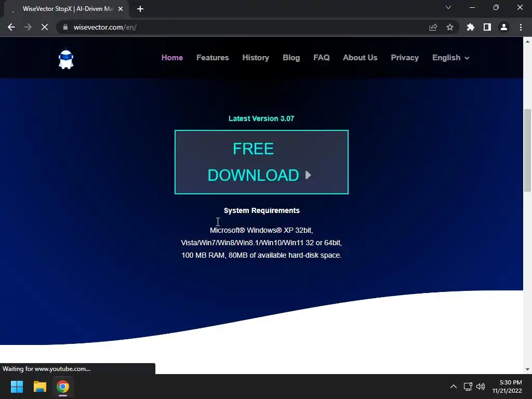The image size is (532, 399).
Task: Click the Chrome taskbar icon
Action: [63, 387]
